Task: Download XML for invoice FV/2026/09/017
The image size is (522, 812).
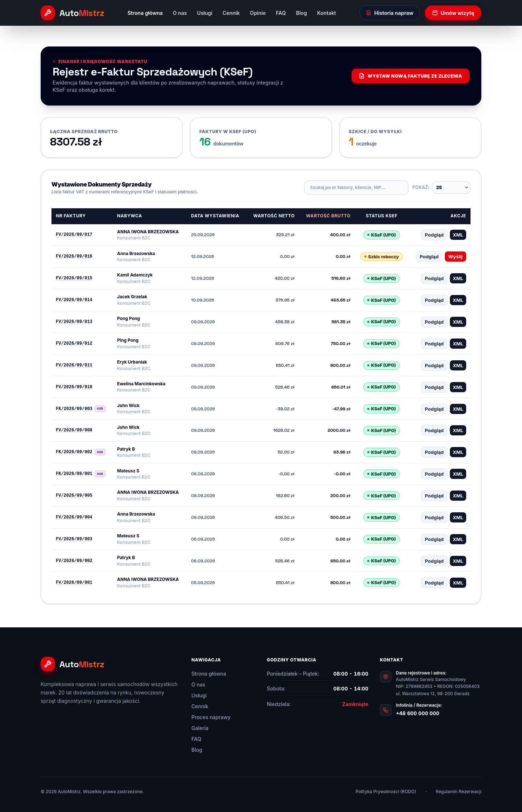Action: pos(458,235)
